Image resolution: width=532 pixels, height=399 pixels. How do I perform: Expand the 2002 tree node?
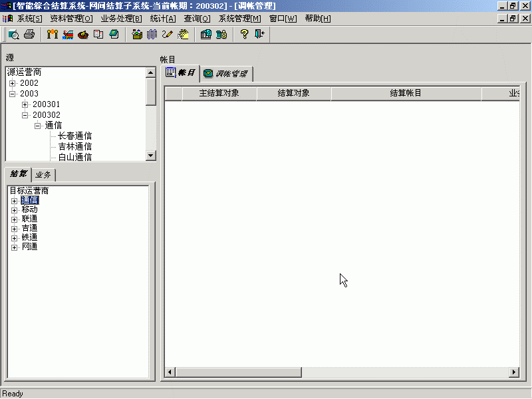[12, 84]
